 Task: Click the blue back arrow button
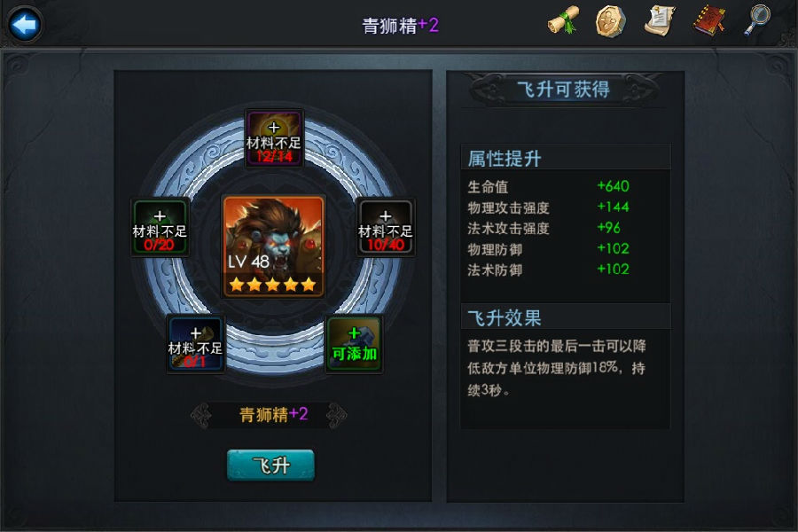[x=25, y=24]
